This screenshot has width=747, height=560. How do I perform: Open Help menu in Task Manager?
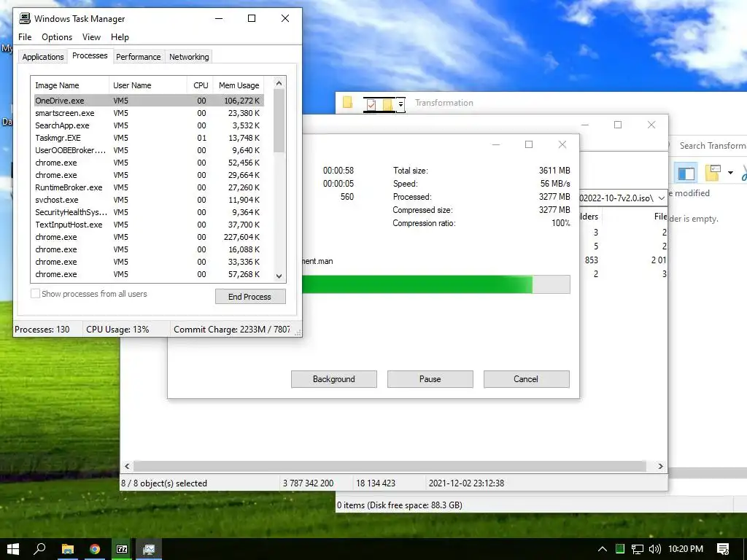pos(120,37)
